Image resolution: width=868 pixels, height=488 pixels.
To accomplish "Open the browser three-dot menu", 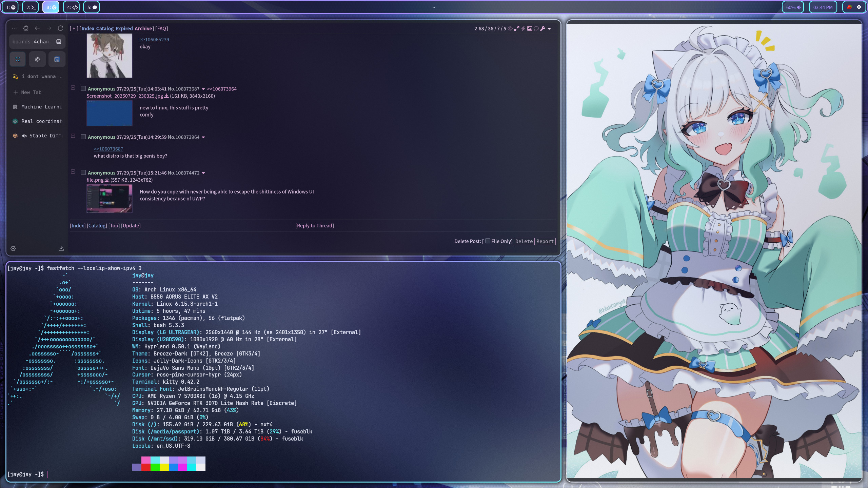I will pyautogui.click(x=14, y=28).
